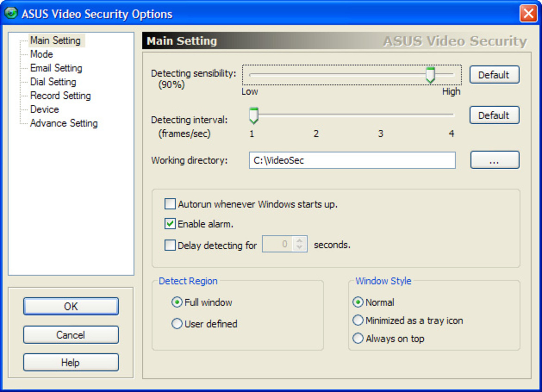Click the Low end of sensibility slider
This screenshot has width=542, height=392.
(250, 92)
